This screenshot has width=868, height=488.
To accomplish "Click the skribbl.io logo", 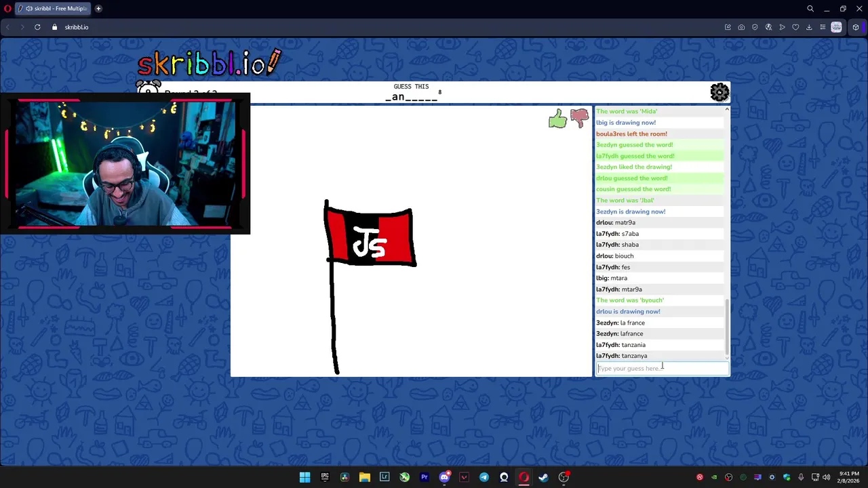I will [209, 62].
